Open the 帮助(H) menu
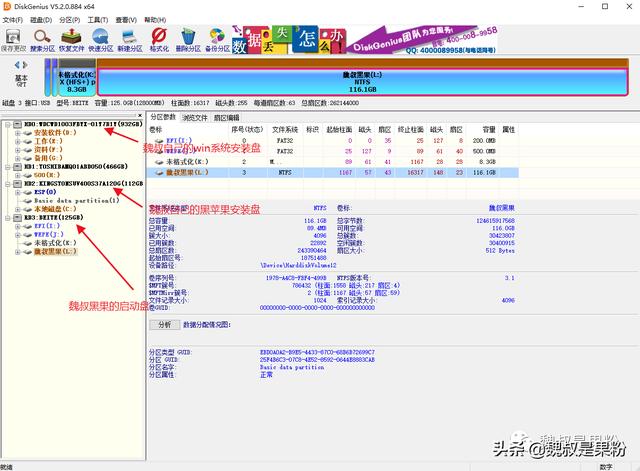 [155, 20]
